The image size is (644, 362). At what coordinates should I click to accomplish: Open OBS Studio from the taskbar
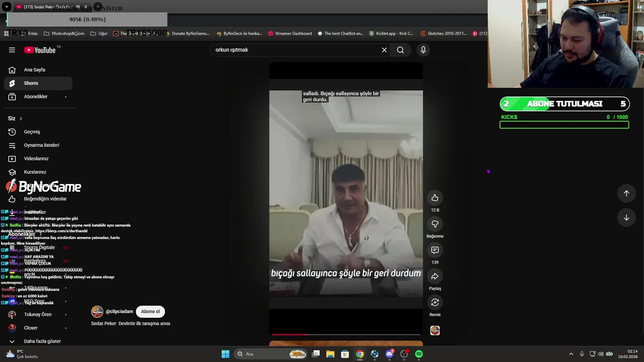tap(404, 354)
